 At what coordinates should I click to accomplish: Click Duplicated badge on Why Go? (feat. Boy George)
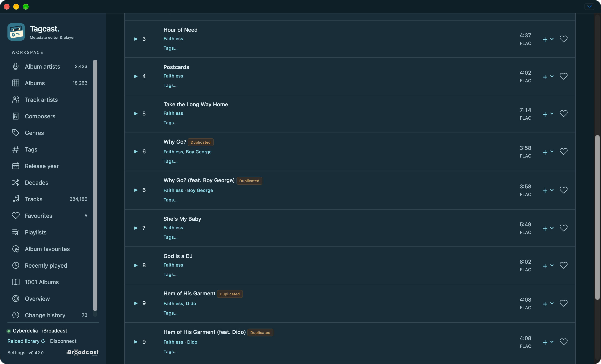tap(249, 181)
